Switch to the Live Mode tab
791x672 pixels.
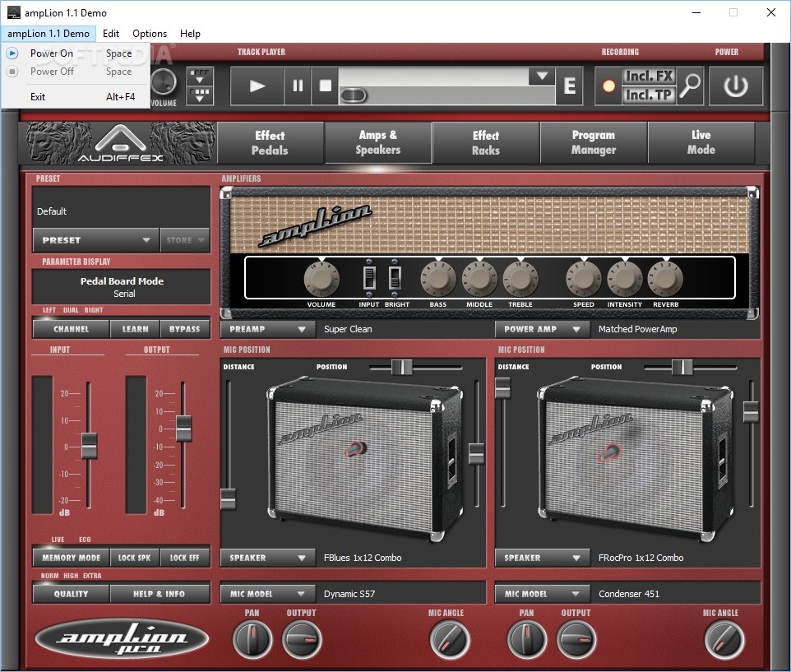click(x=701, y=143)
